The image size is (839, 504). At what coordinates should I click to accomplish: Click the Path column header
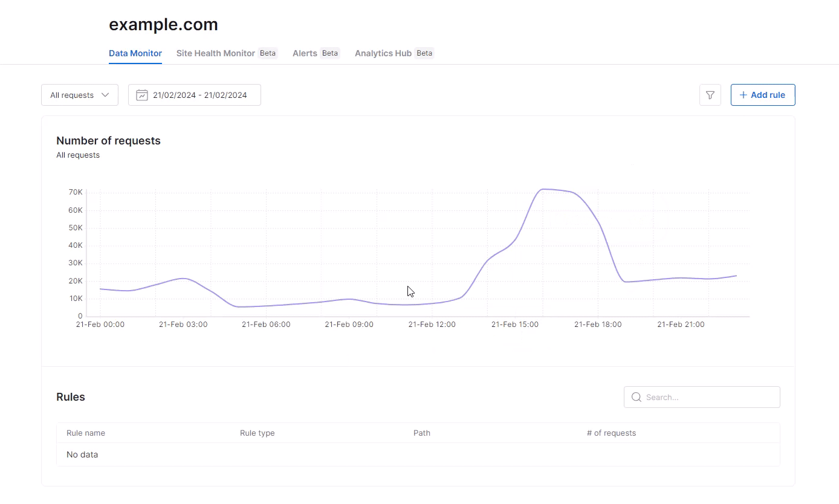422,433
